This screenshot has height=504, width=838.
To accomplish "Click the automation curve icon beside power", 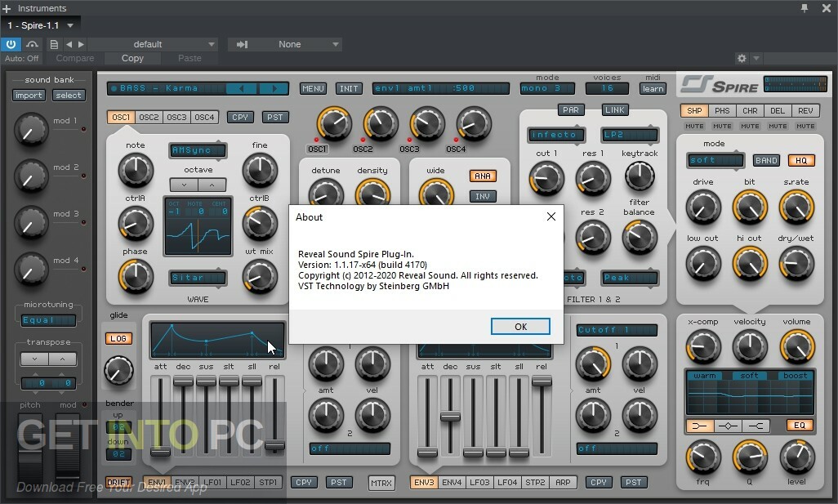I will pyautogui.click(x=32, y=44).
